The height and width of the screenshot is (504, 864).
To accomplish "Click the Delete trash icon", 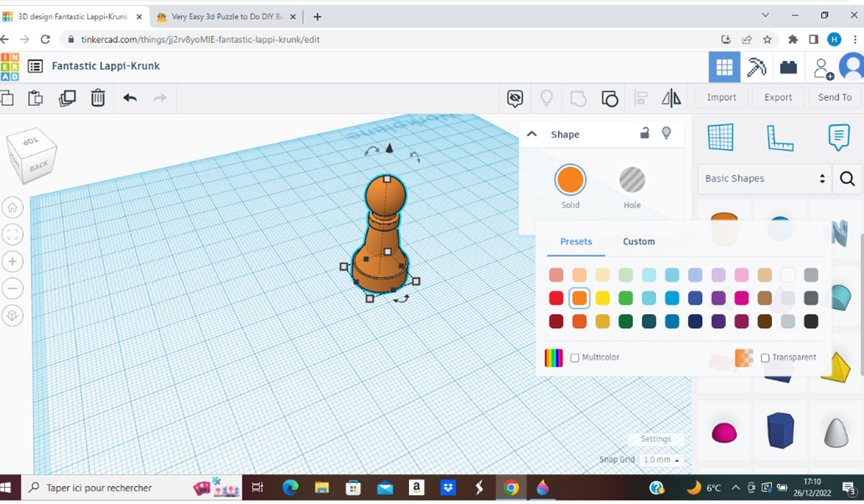I will [x=98, y=97].
